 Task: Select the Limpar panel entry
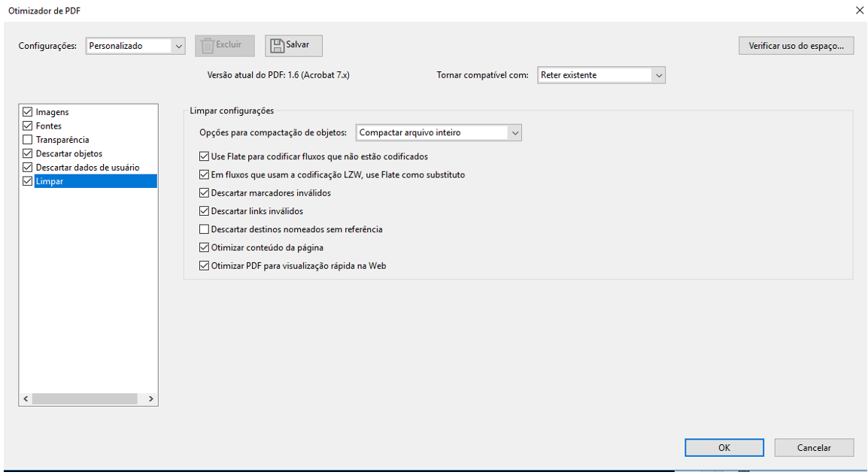click(50, 182)
